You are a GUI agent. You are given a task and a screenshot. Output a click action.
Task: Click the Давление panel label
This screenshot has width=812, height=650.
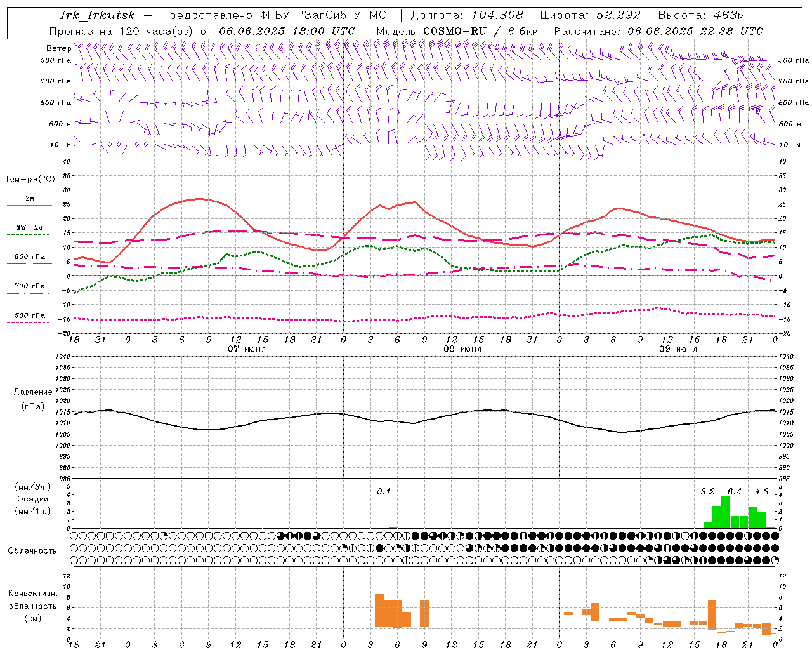[33, 392]
